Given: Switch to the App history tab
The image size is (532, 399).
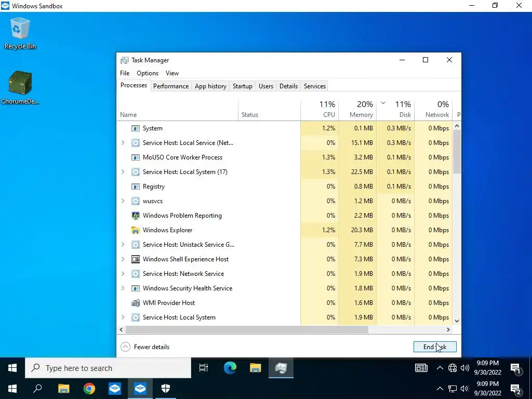Looking at the screenshot, I should (x=210, y=86).
